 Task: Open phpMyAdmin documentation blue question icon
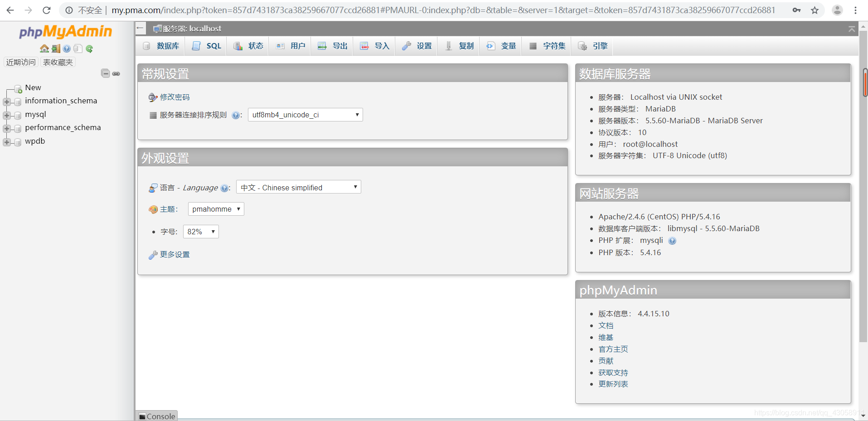click(67, 48)
